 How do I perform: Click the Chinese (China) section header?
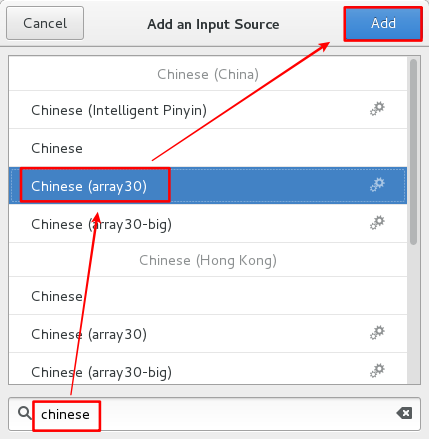pyautogui.click(x=208, y=74)
